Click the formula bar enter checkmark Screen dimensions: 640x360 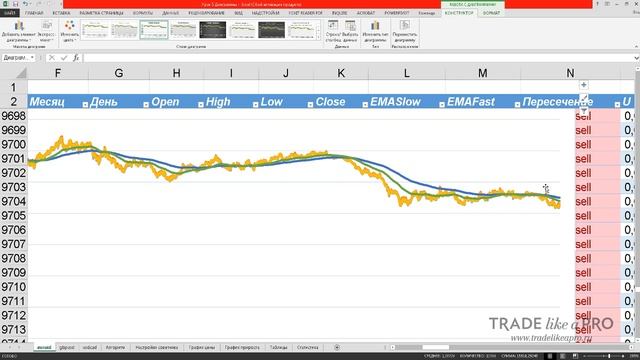64,58
